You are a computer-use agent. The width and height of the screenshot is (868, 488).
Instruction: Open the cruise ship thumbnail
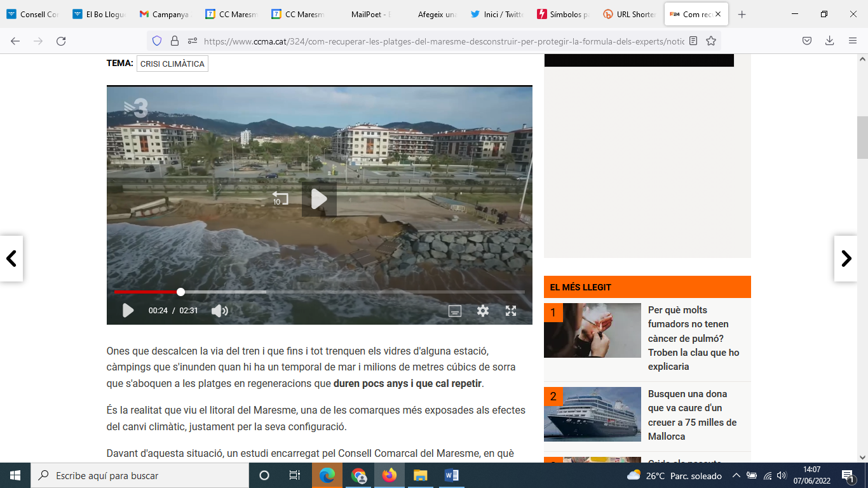[x=592, y=414]
